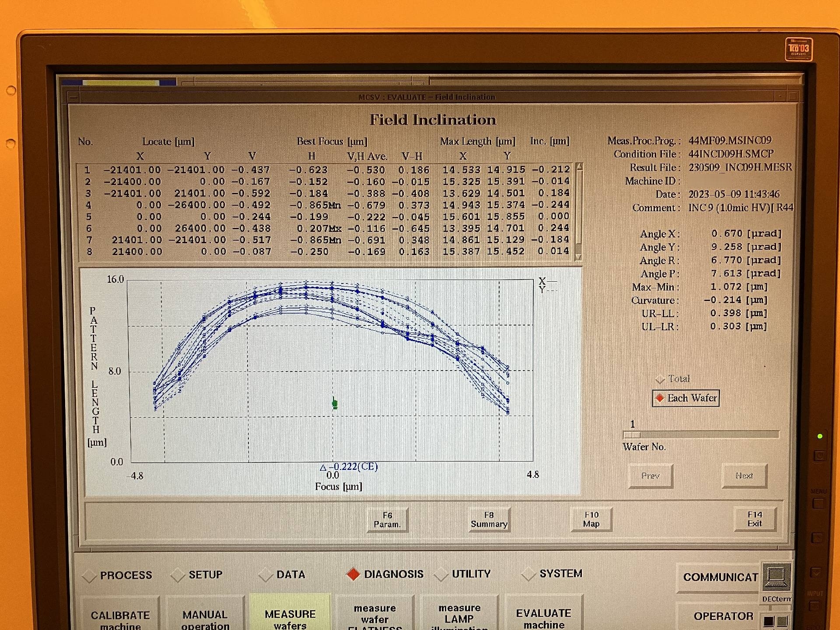
Task: Go to the previous wafer with Prev
Action: [x=650, y=476]
